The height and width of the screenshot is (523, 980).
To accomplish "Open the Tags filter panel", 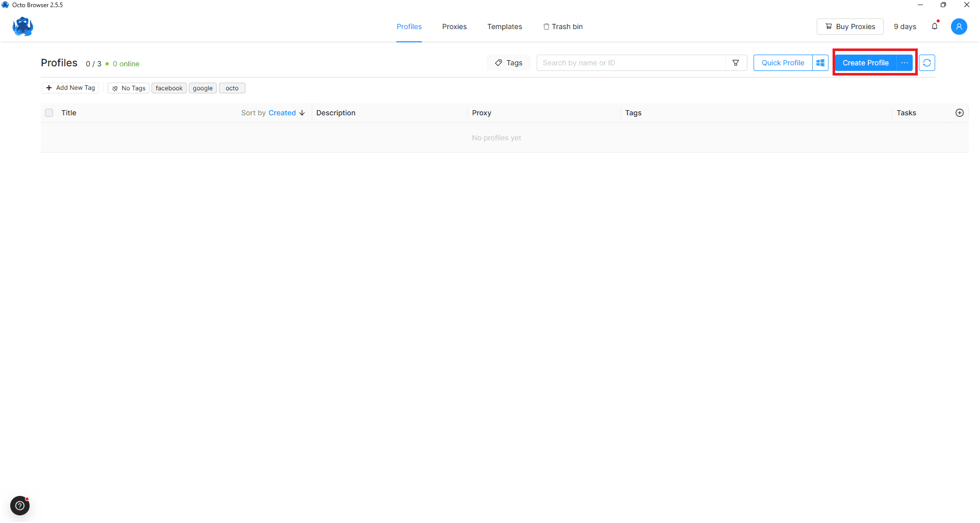I will [508, 62].
